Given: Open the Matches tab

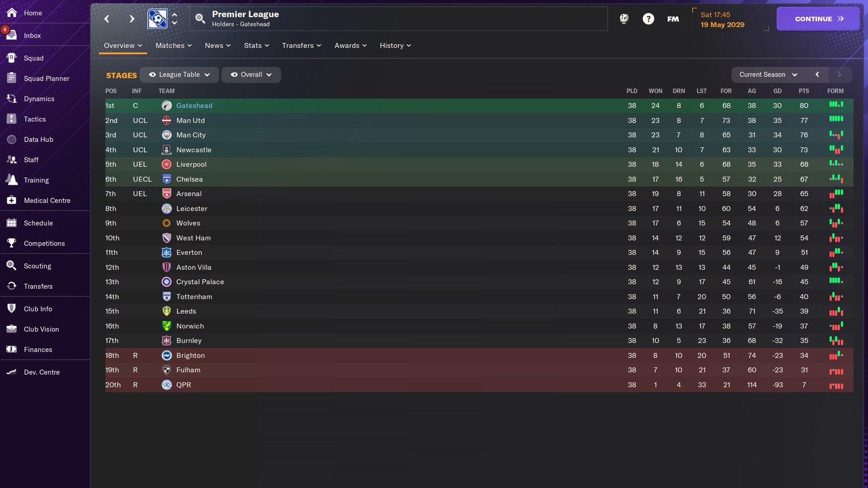Looking at the screenshot, I should (x=174, y=46).
